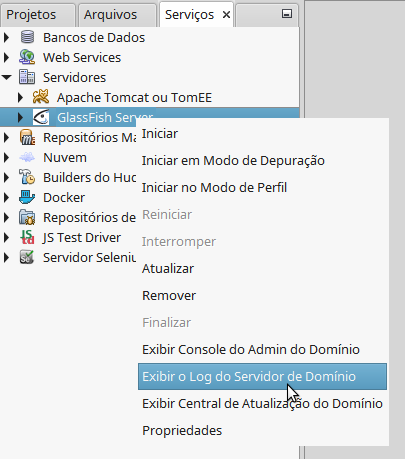Minimize the panel with the window-group icon
This screenshot has width=405, height=459.
pos(287,14)
